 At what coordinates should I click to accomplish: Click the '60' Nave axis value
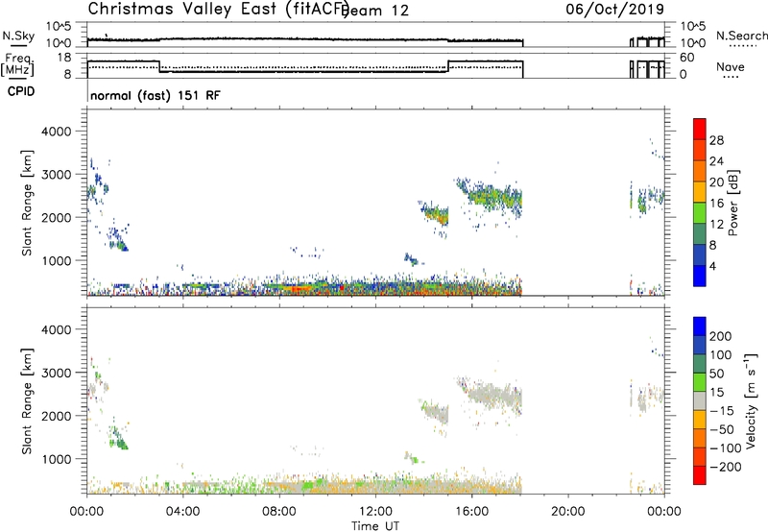[687, 58]
